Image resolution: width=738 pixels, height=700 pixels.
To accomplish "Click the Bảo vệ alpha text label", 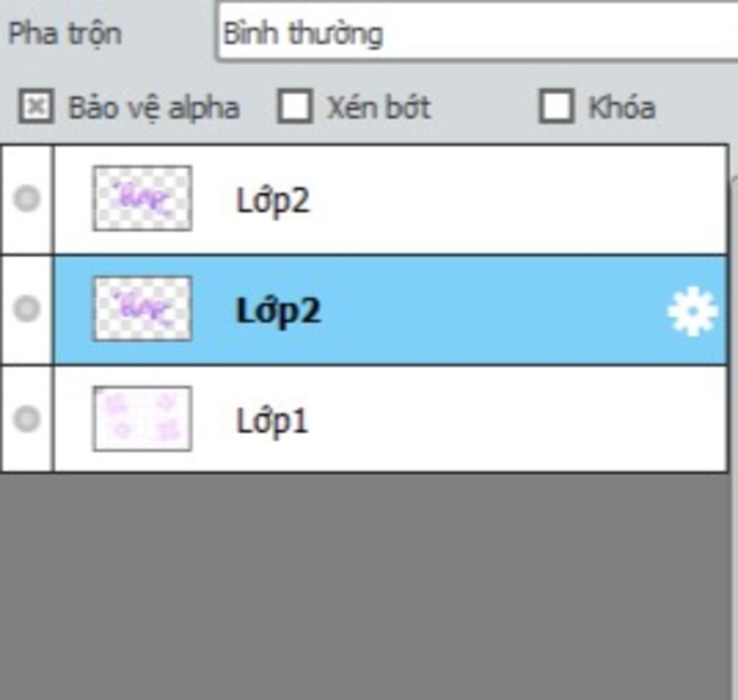I will (154, 108).
